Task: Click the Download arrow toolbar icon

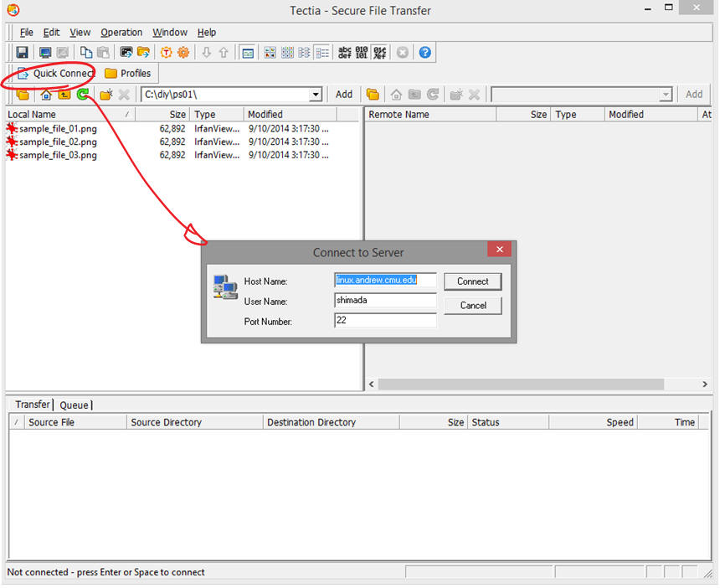Action: (x=206, y=53)
